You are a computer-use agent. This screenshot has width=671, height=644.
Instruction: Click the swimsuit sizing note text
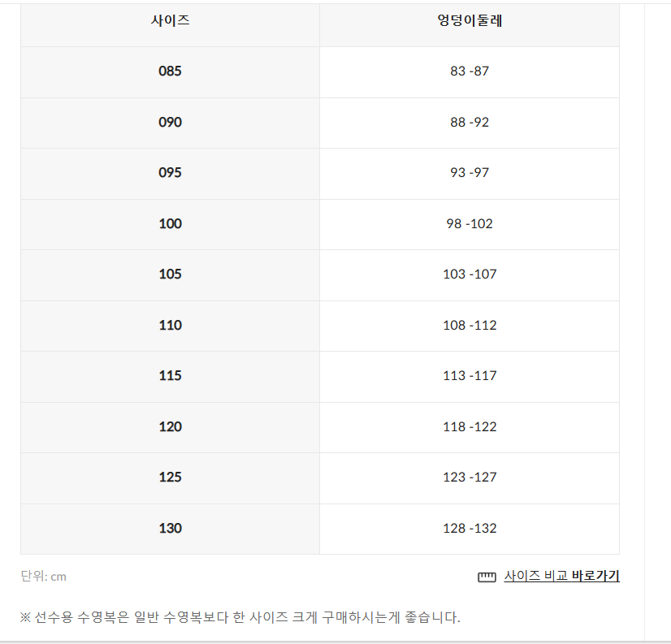[x=240, y=617]
